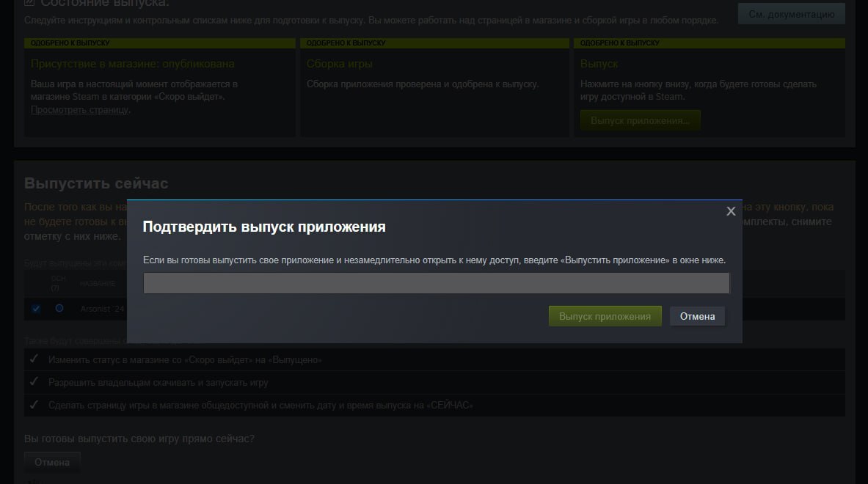Click the «Выпустить приложение» confirmation text field

point(436,283)
